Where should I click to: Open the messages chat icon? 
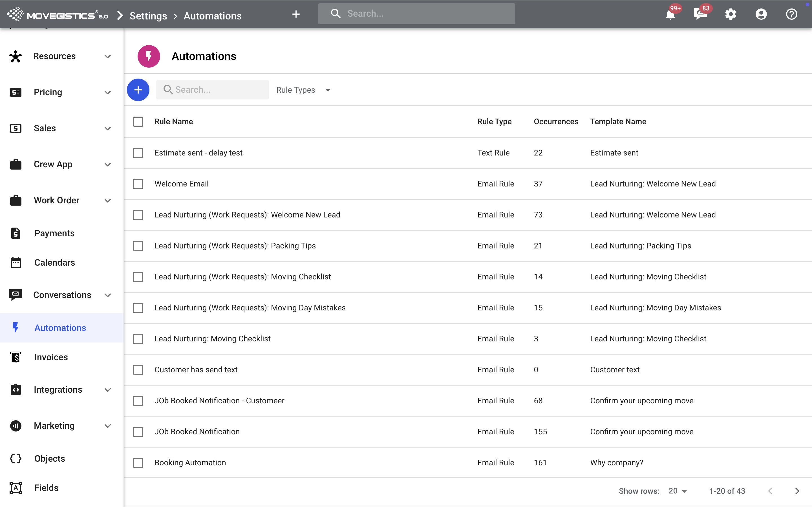click(x=700, y=14)
